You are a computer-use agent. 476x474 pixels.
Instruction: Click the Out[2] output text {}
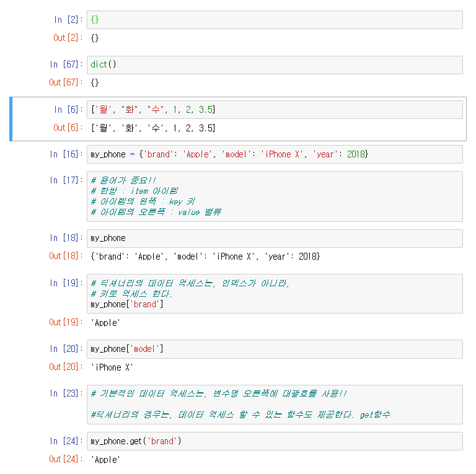(95, 38)
